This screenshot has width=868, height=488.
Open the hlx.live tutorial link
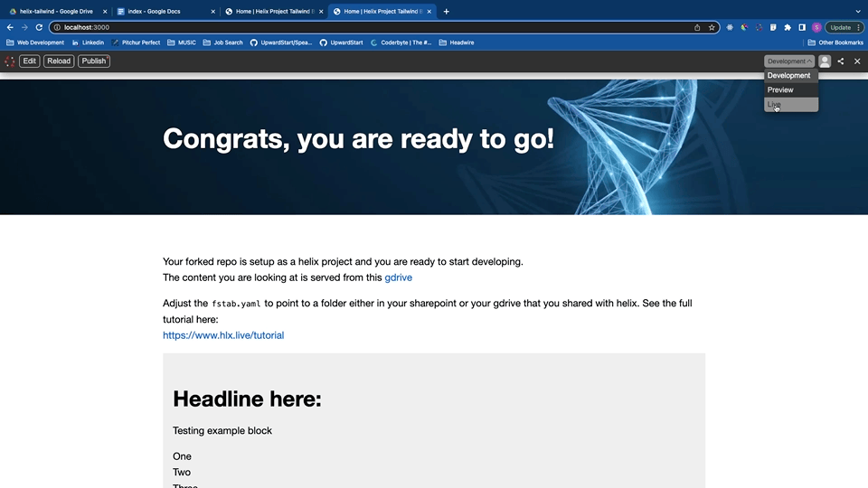223,335
